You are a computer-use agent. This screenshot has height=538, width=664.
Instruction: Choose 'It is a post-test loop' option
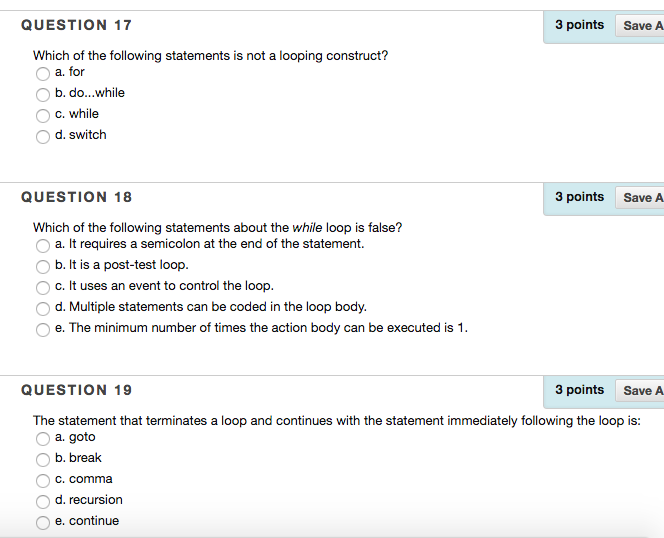[x=43, y=266]
